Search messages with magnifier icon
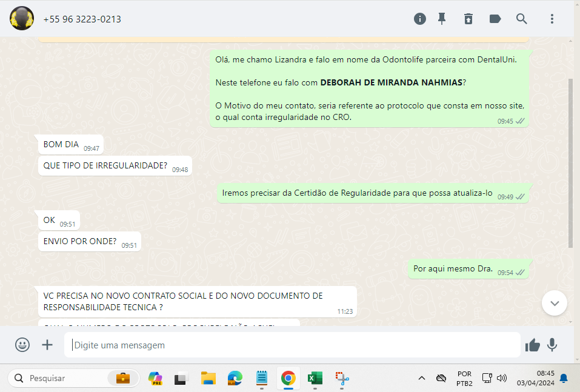The image size is (580, 392). coord(522,19)
